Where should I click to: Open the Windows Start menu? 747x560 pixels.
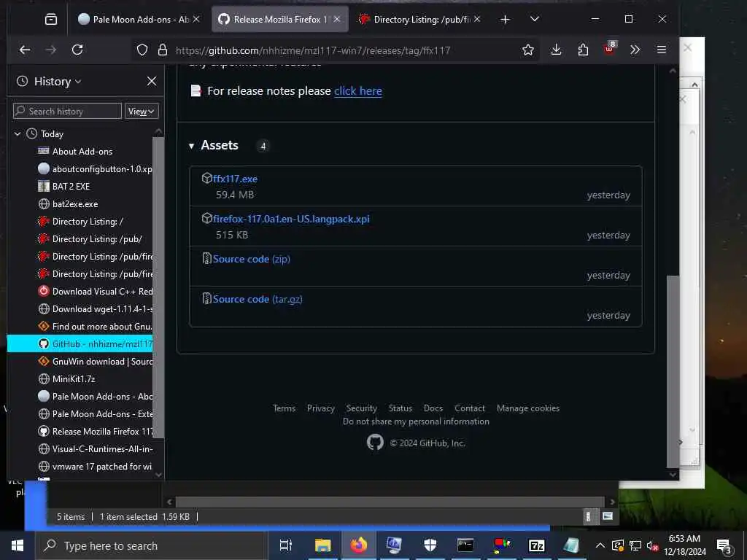(18, 545)
